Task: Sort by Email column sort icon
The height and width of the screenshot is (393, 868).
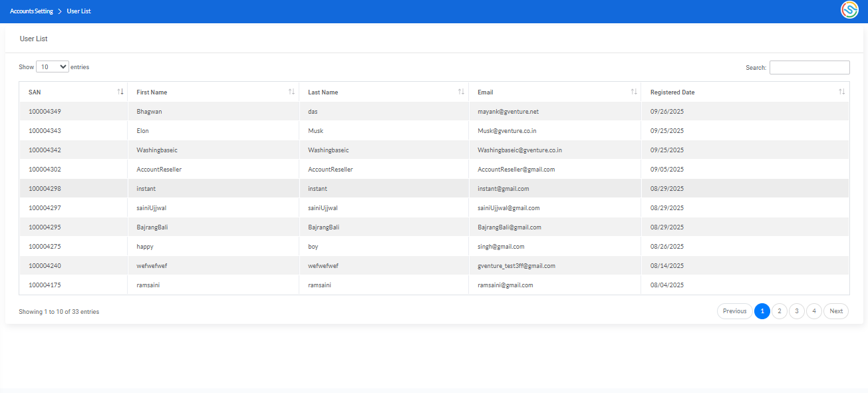Action: click(634, 92)
